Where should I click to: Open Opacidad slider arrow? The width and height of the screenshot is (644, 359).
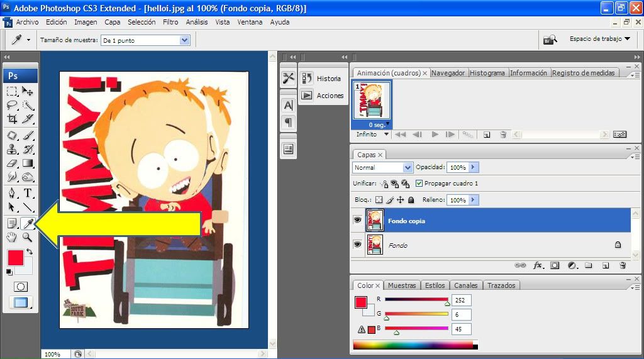[473, 167]
